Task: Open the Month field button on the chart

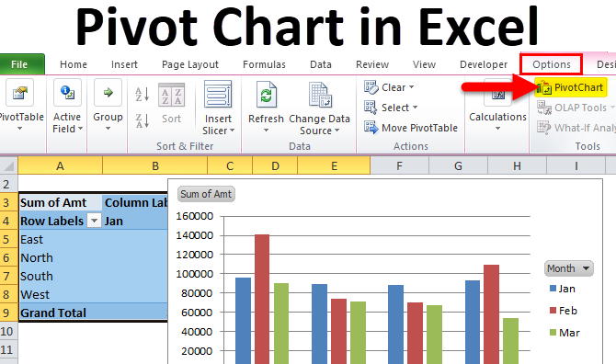Action: [x=569, y=268]
